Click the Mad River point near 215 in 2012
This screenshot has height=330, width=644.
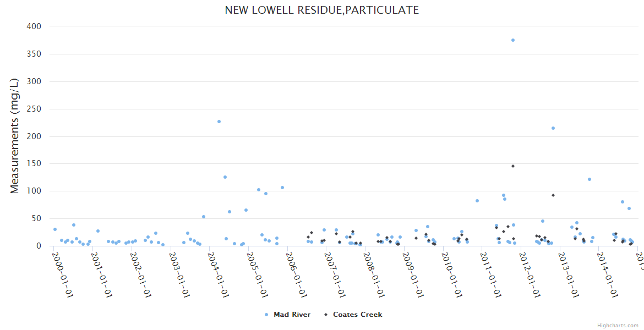coord(553,128)
